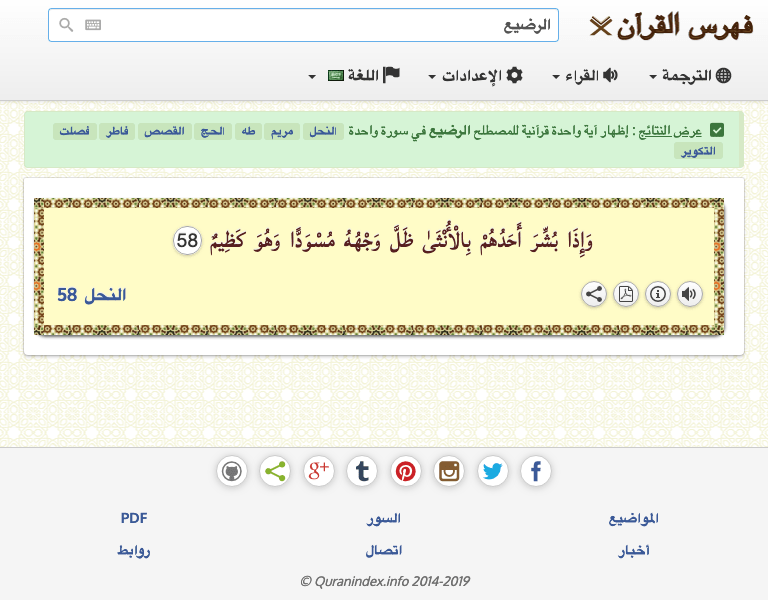Viewport: 768px width, 600px height.
Task: Select the فصلت sura tag
Action: [x=74, y=131]
